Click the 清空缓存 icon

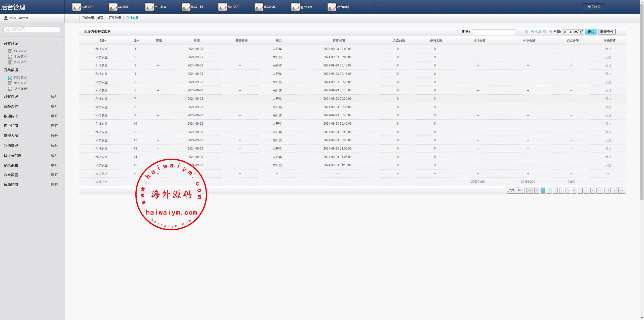[295, 7]
